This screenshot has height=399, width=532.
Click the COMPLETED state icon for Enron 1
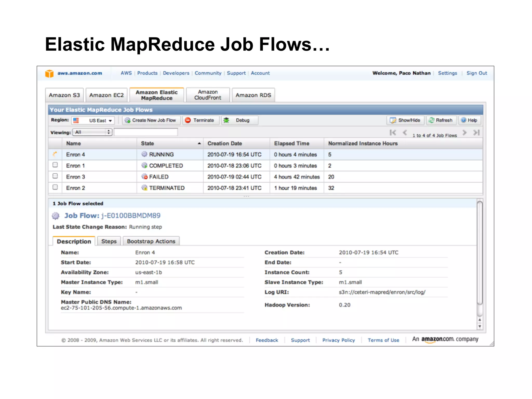144,165
